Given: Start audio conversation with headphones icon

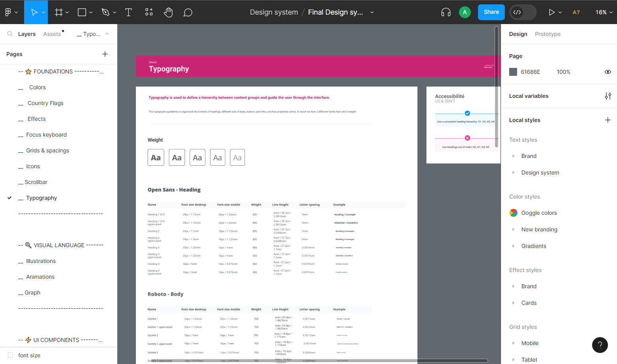Looking at the screenshot, I should point(446,12).
